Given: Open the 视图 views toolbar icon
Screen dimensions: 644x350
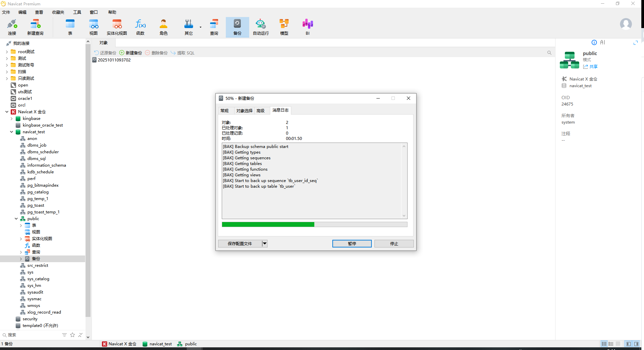Looking at the screenshot, I should point(94,27).
